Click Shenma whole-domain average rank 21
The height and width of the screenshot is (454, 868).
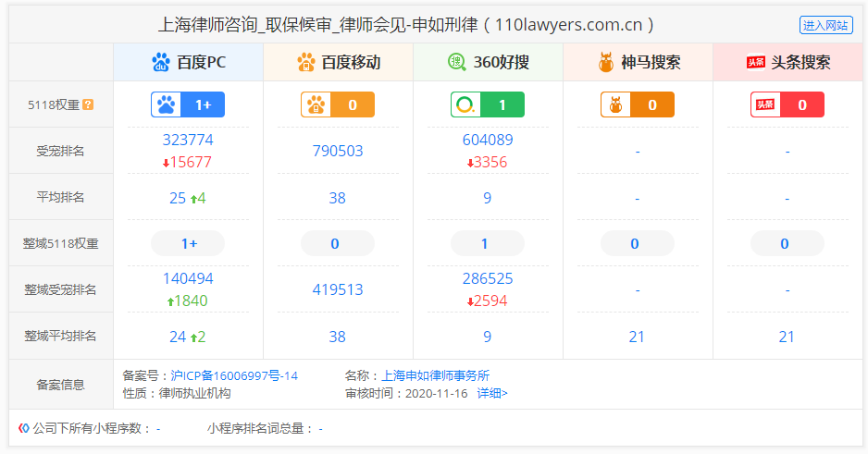click(637, 337)
